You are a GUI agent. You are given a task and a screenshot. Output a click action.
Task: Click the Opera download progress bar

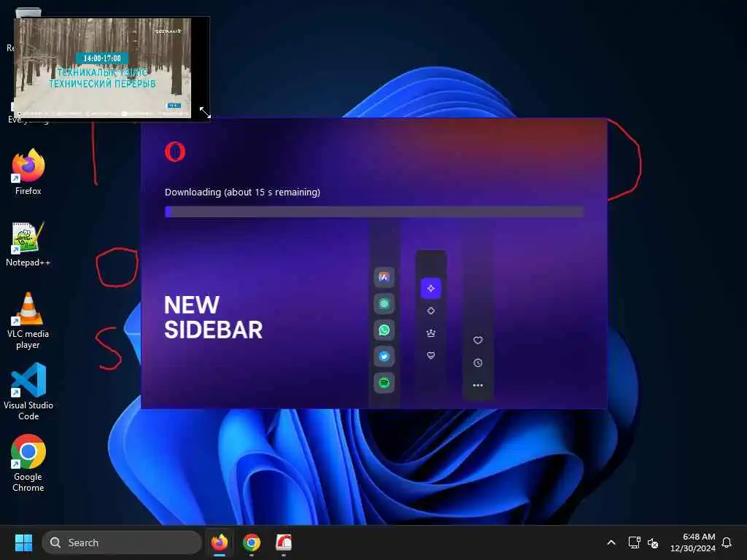pyautogui.click(x=374, y=212)
